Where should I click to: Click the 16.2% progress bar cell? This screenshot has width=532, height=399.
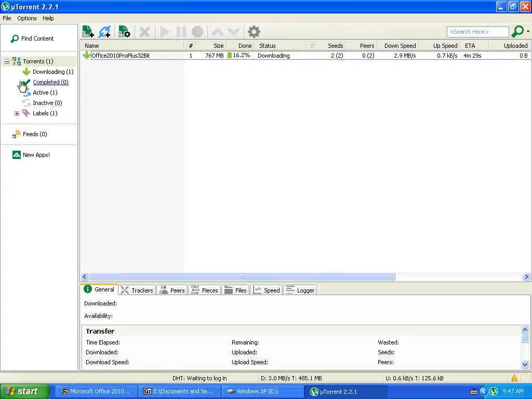pyautogui.click(x=240, y=56)
